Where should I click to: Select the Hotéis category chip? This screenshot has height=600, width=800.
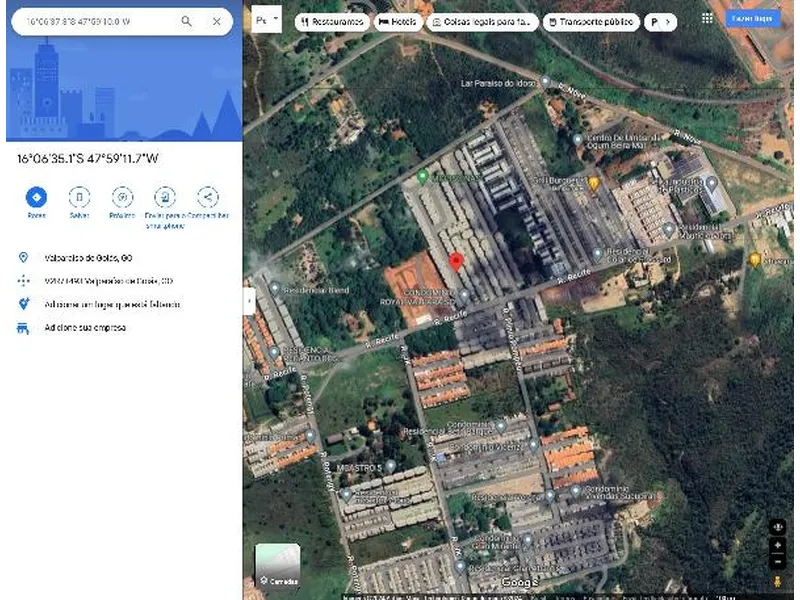[x=399, y=20]
